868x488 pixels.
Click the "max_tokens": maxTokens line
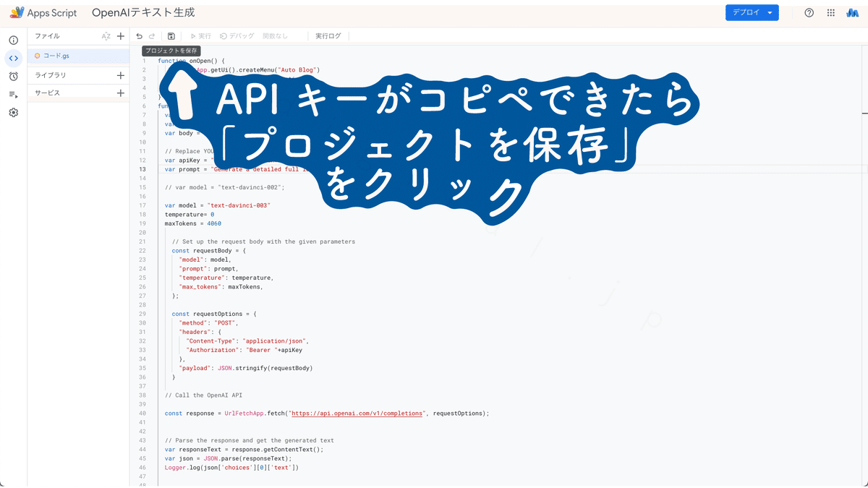click(x=221, y=287)
